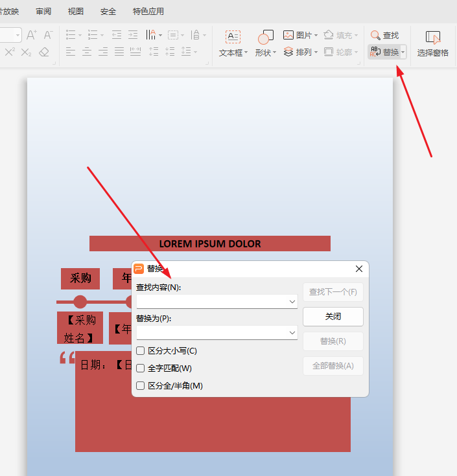
Task: Click the find content input field
Action: pos(217,302)
